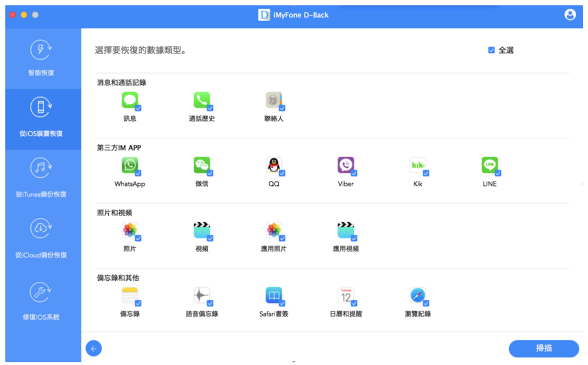Image resolution: width=588 pixels, height=365 pixels.
Task: Toggle the 全選 select-all checkbox
Action: [491, 50]
